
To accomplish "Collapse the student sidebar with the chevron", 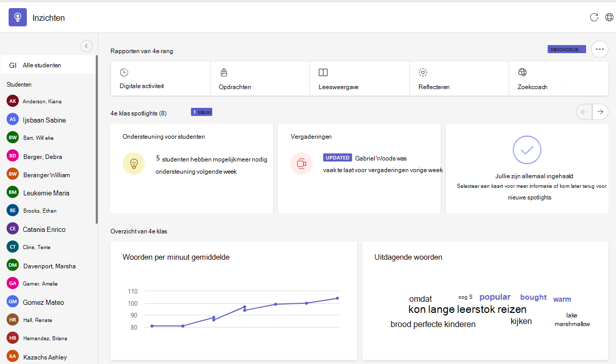I will 86,46.
